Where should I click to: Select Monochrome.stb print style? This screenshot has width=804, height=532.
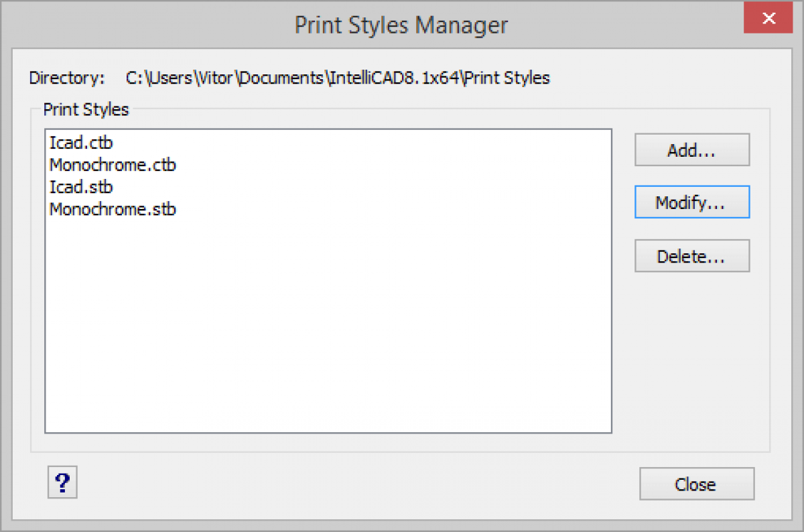(112, 209)
